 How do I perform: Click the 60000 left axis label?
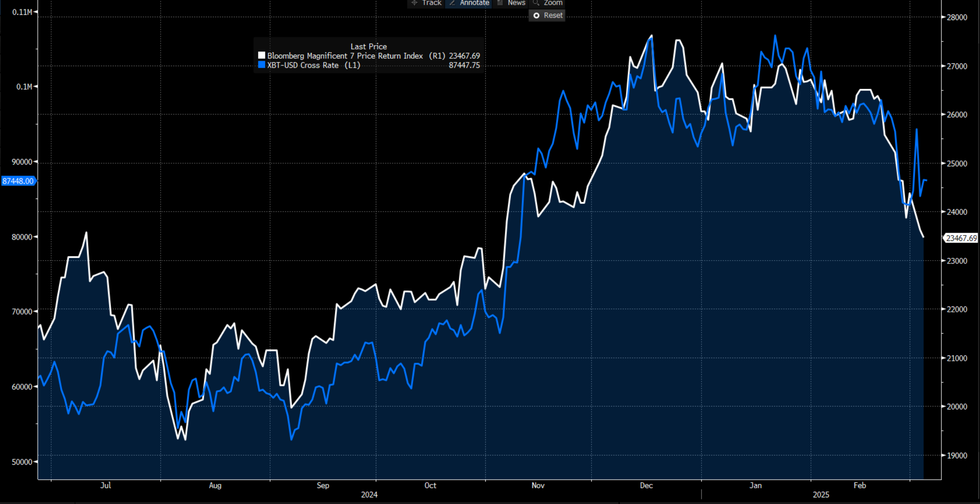[22, 387]
